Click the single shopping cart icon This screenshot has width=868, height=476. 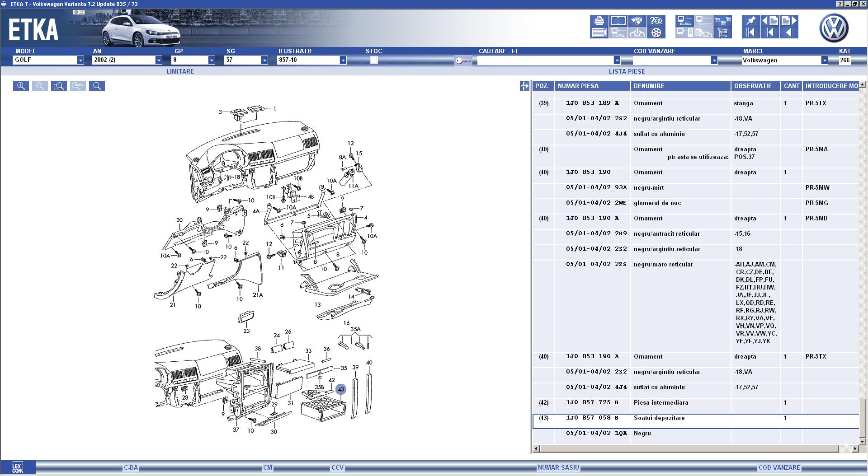pyautogui.click(x=722, y=33)
